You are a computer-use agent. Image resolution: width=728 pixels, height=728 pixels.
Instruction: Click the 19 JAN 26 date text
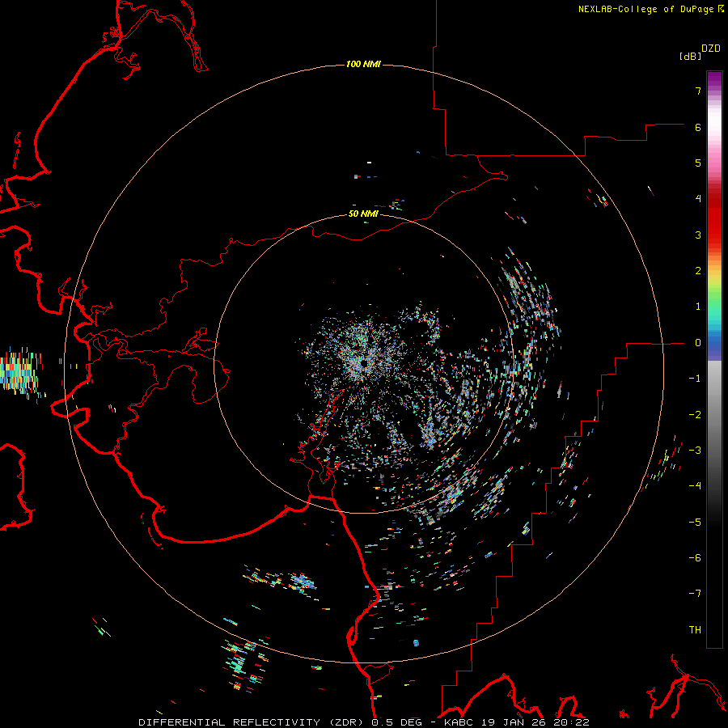[x=512, y=722]
